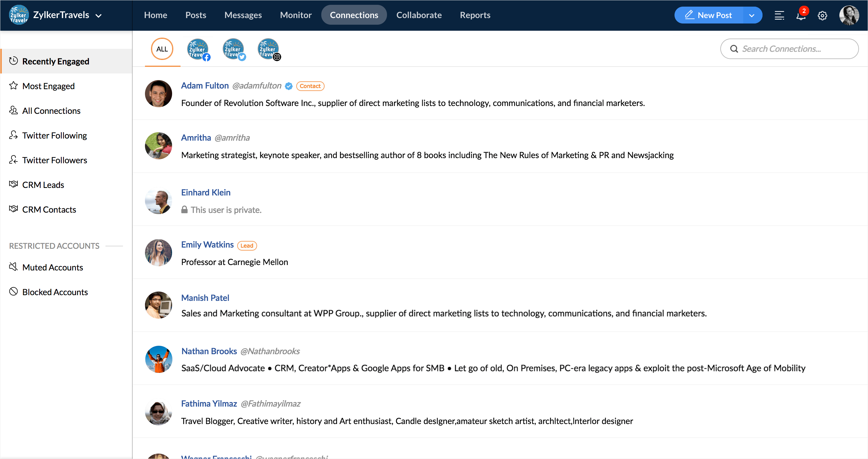This screenshot has width=868, height=459.
Task: Open the user profile avatar menu
Action: tap(848, 15)
